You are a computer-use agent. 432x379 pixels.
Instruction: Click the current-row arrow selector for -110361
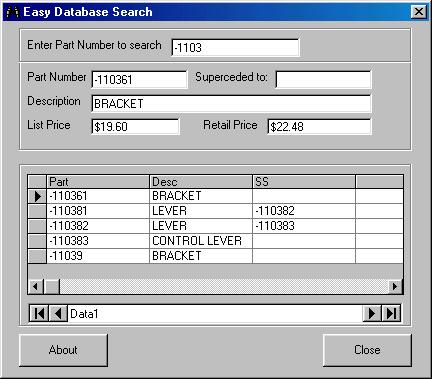[37, 196]
